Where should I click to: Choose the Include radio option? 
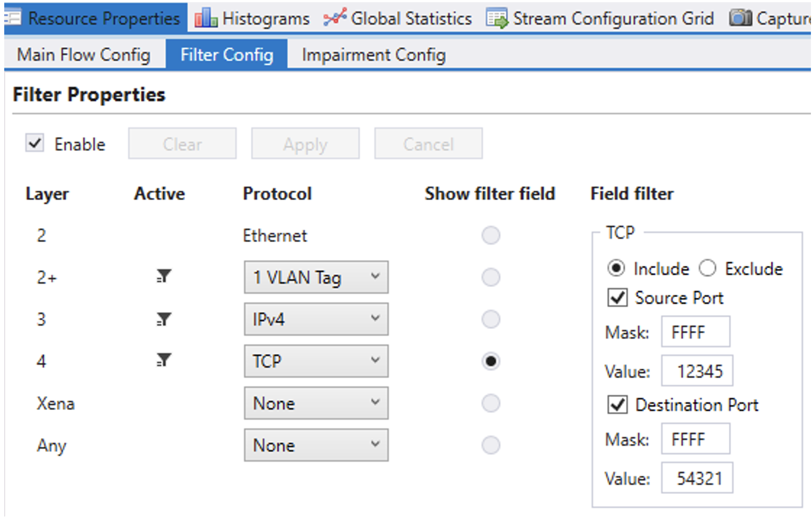[x=616, y=268]
